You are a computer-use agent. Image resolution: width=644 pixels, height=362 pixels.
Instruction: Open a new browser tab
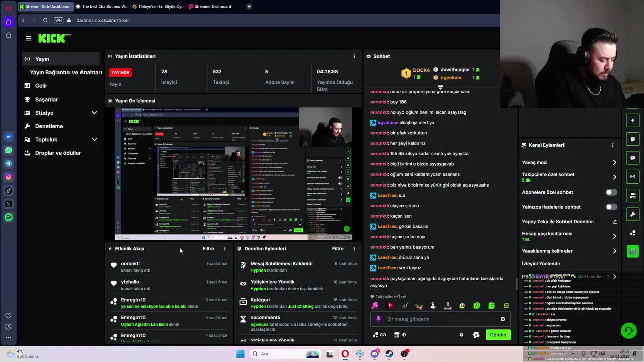pyautogui.click(x=249, y=6)
